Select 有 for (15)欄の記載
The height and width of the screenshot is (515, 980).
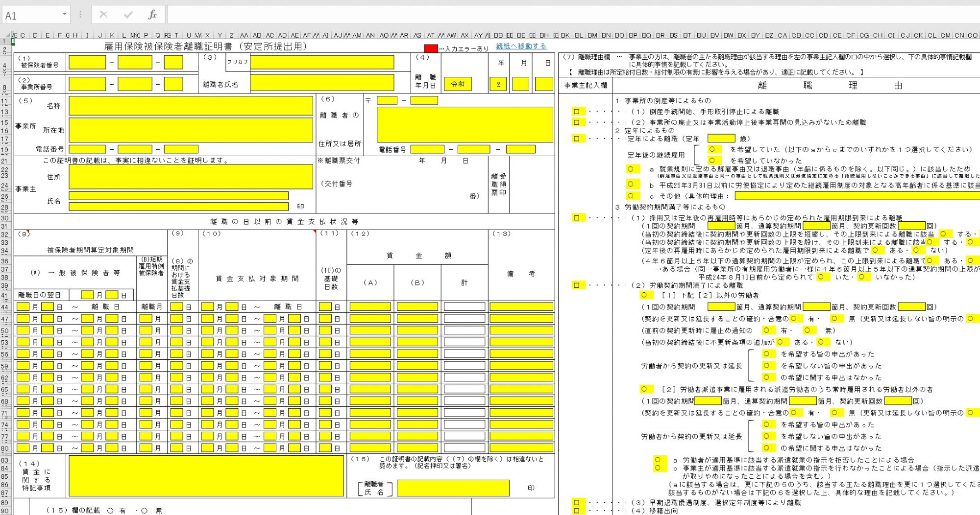point(110,511)
